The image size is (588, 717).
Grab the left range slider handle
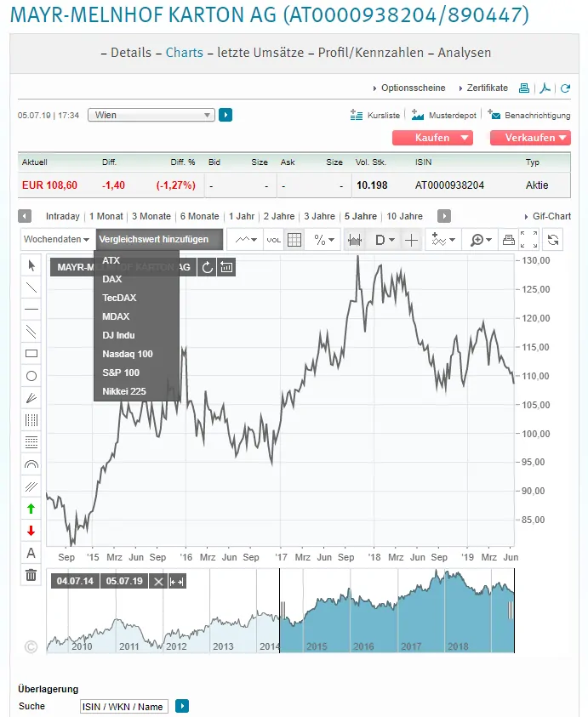[283, 611]
